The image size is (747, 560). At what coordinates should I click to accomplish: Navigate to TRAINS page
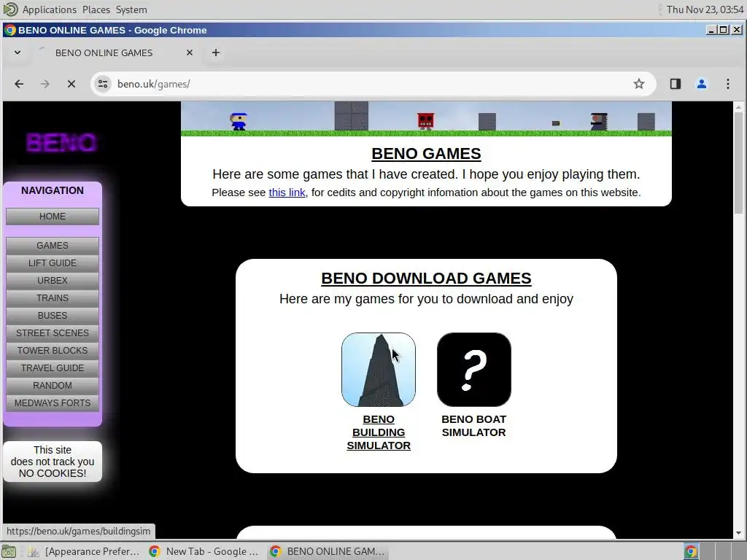point(53,298)
